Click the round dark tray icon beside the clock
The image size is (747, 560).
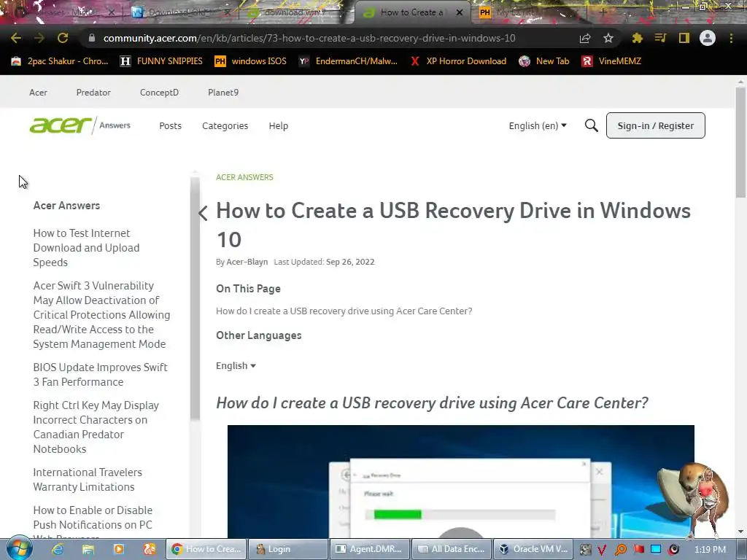point(673,550)
